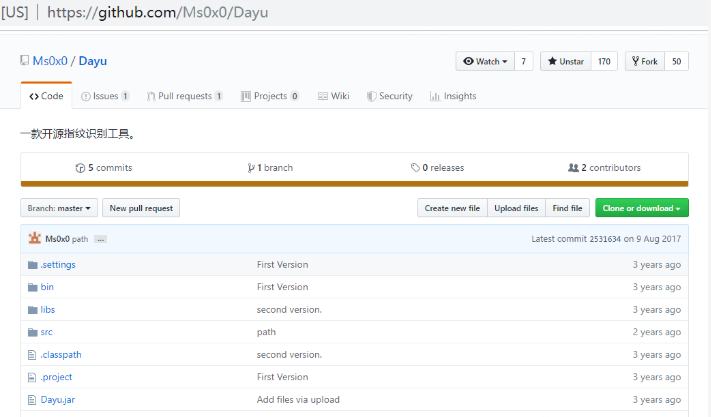This screenshot has width=711, height=417.
Task: Open the libs folder name
Action: [x=48, y=310]
